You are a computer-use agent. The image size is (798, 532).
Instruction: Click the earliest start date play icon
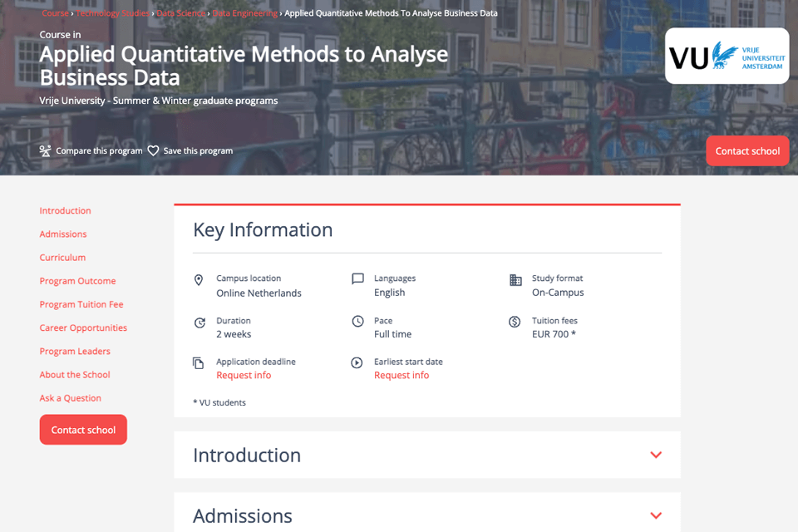357,363
